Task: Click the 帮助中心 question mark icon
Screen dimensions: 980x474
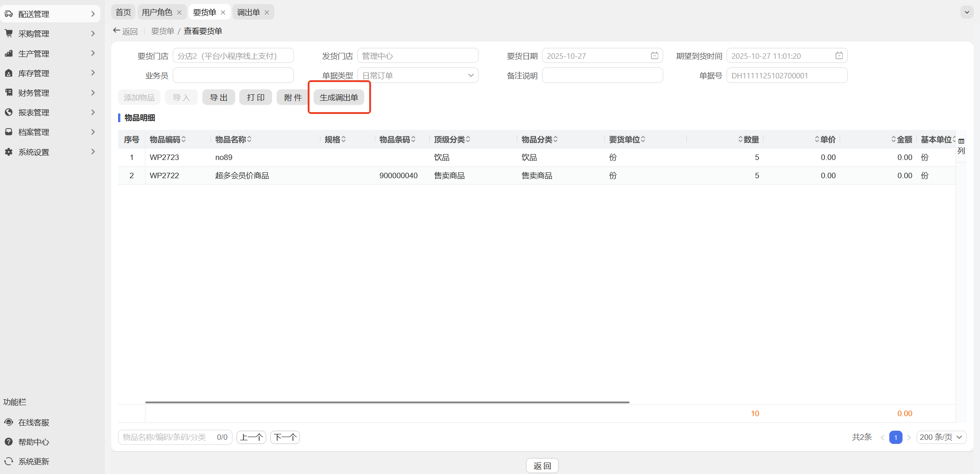Action: pyautogui.click(x=9, y=442)
